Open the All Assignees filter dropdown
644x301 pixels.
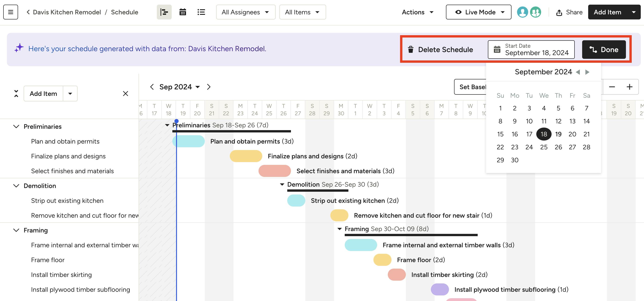point(245,12)
